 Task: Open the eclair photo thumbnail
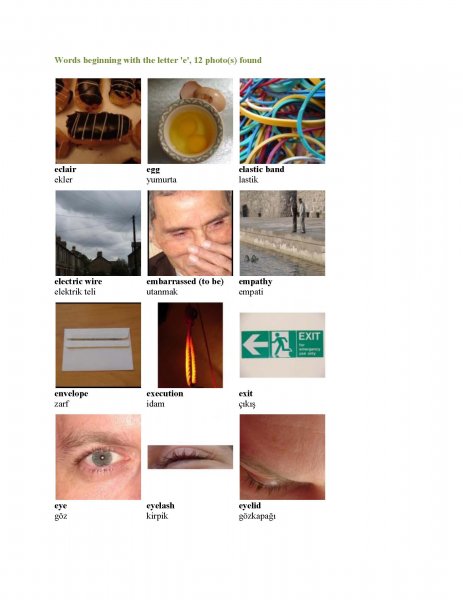(98, 121)
